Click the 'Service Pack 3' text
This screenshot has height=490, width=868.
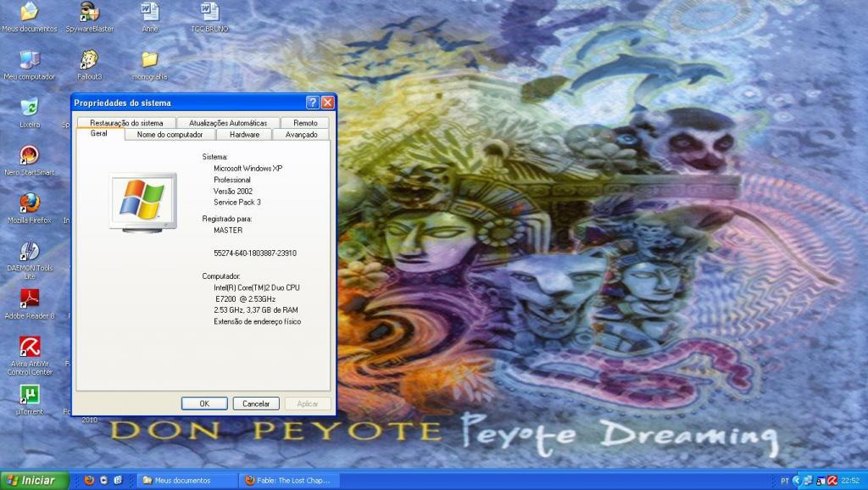(x=237, y=202)
